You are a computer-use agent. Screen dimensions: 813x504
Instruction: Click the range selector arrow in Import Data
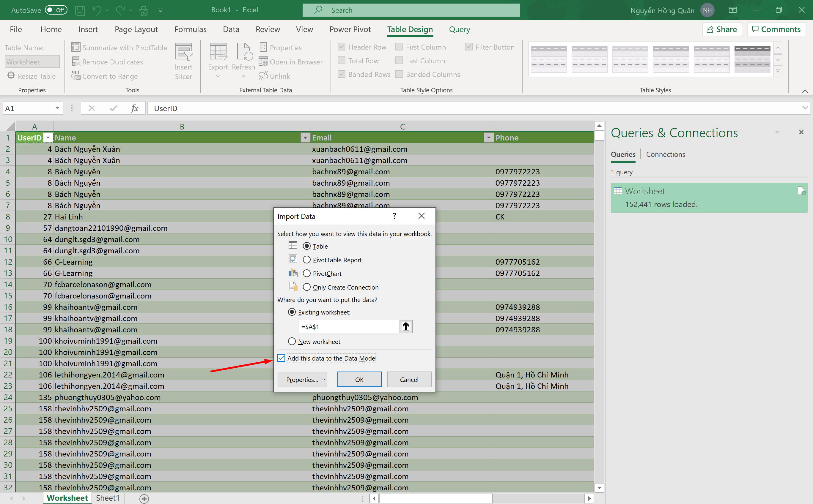point(406,326)
